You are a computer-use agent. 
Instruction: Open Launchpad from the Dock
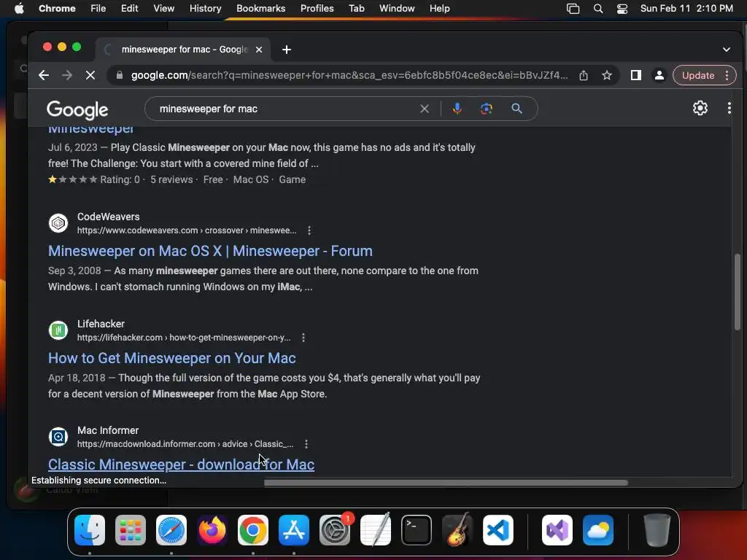tap(131, 530)
